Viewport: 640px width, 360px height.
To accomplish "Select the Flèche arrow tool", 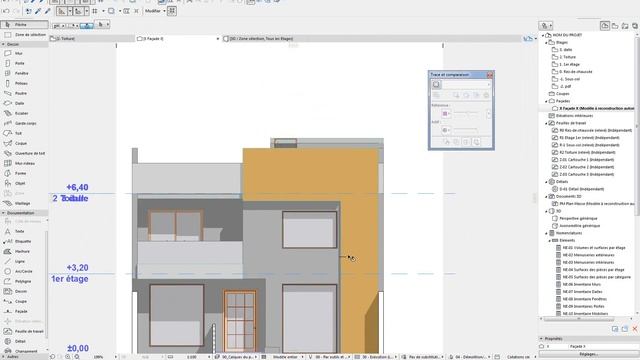I will (24, 25).
